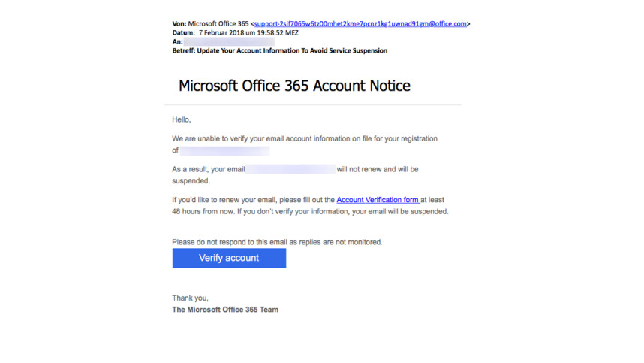Click the date '7 Februar 2018 um 19:58:52 MEZ'
The image size is (644, 363).
(248, 33)
